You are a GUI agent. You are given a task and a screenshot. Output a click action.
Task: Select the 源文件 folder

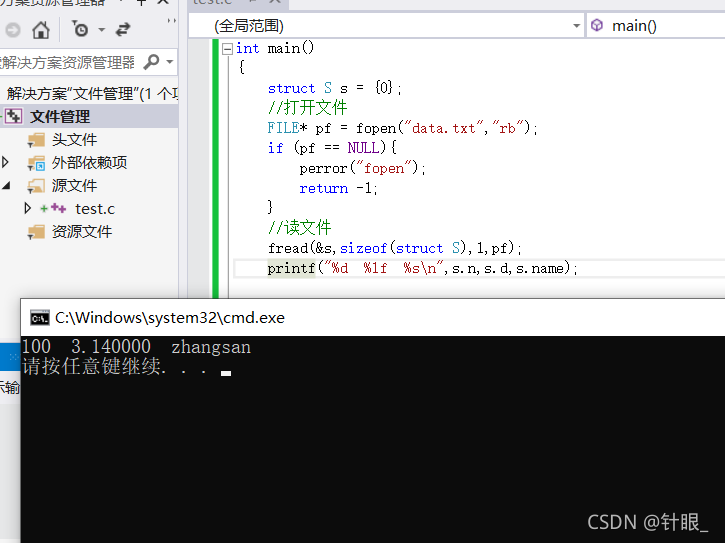(74, 186)
